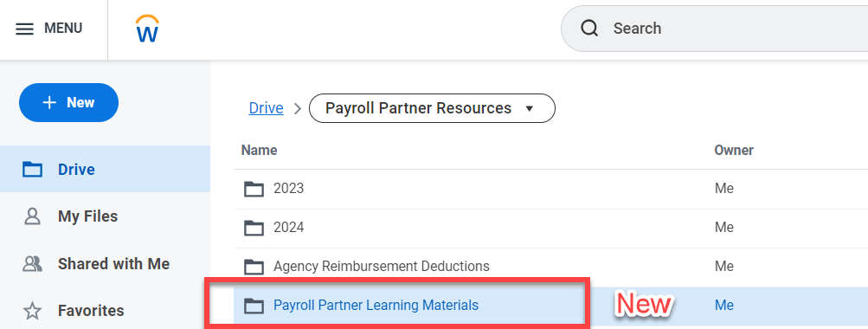Sort by the Owner column header

734,150
